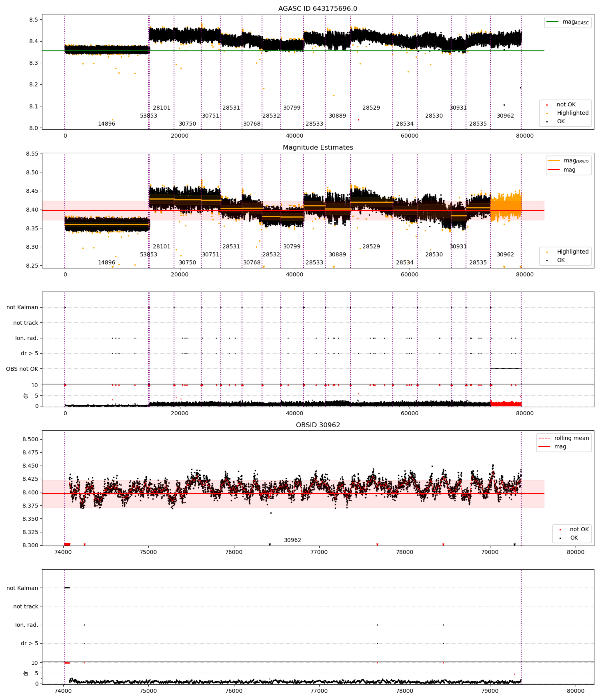The image size is (600, 700).
Task: Click the 30962 label inside OBSID 30962 plot
Action: [292, 540]
